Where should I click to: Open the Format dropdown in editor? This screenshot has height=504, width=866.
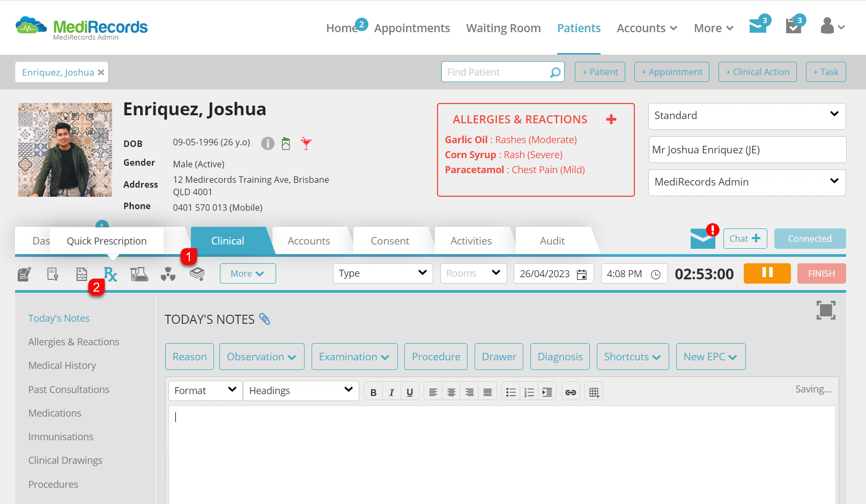(205, 391)
